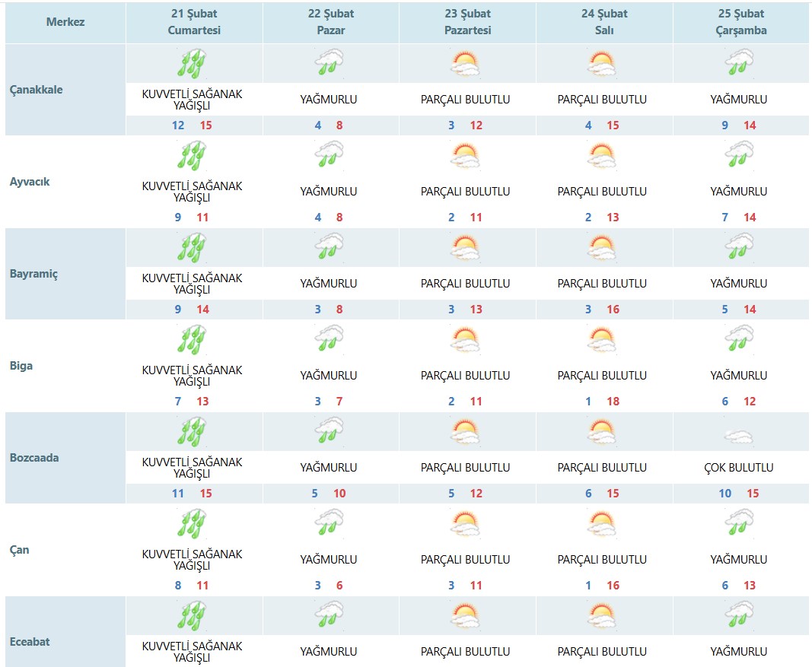
Task: Click the 23 Şubat Pazartesi column header
Action: point(467,22)
